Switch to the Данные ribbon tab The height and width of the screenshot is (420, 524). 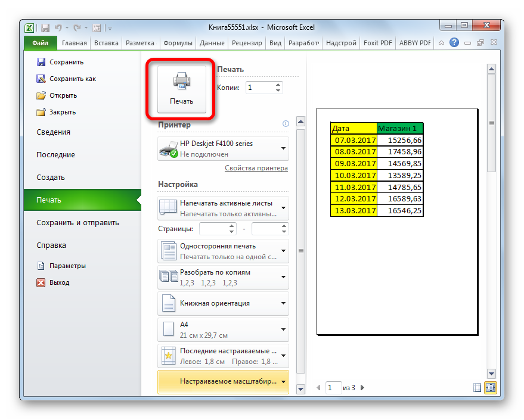pyautogui.click(x=212, y=43)
